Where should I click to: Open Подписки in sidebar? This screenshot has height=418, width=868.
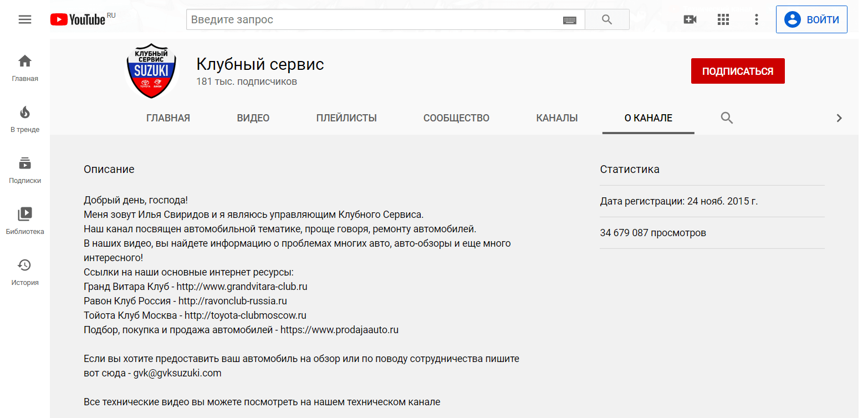25,170
